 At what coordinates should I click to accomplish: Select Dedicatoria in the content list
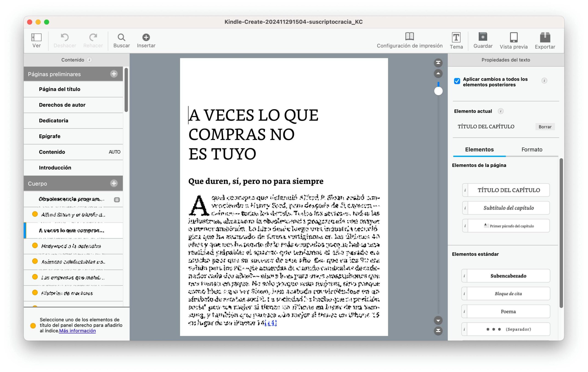pos(54,120)
